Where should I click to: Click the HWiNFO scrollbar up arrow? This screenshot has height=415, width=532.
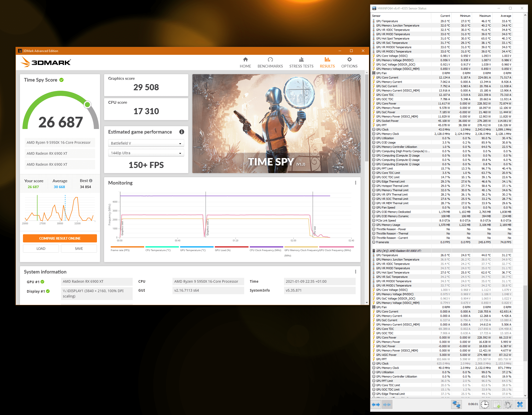(525, 15)
